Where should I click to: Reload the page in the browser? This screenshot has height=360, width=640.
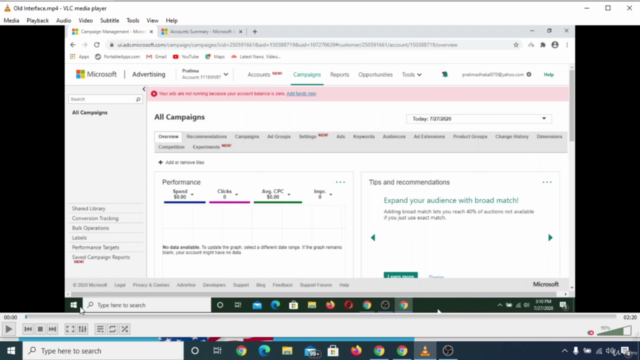[x=97, y=45]
